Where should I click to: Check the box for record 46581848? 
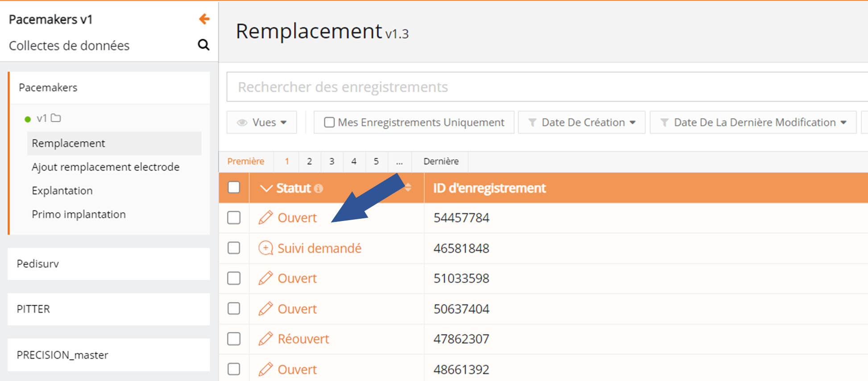pyautogui.click(x=234, y=248)
